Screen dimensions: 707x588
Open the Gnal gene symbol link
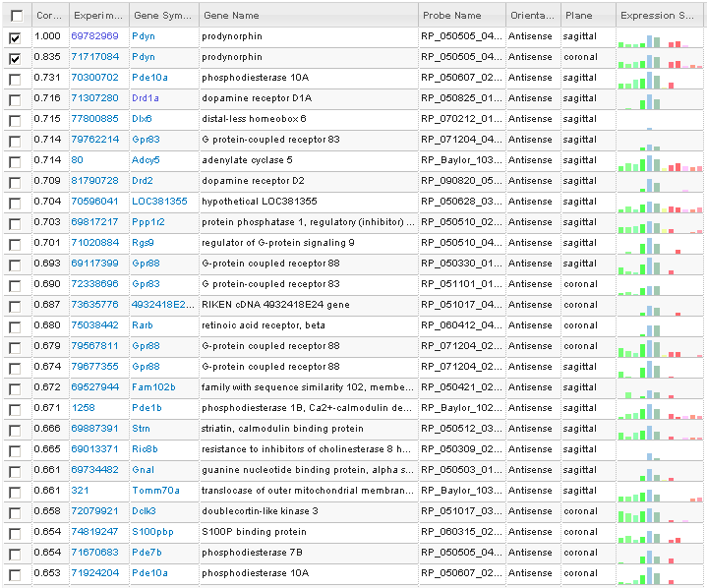(143, 469)
